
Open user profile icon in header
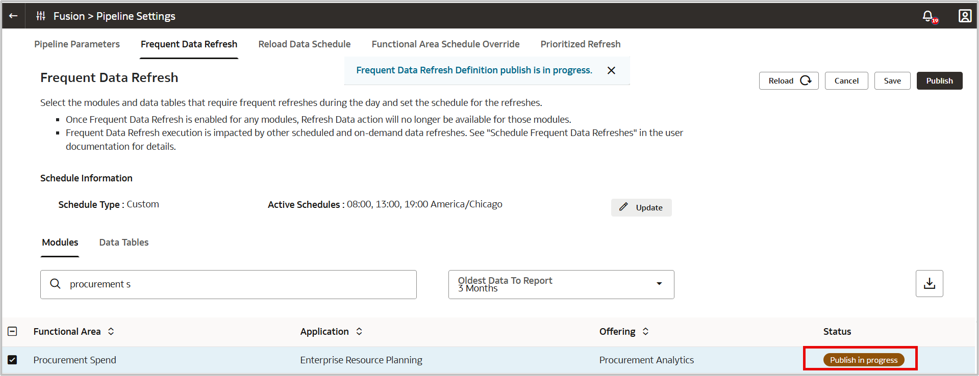coord(965,16)
